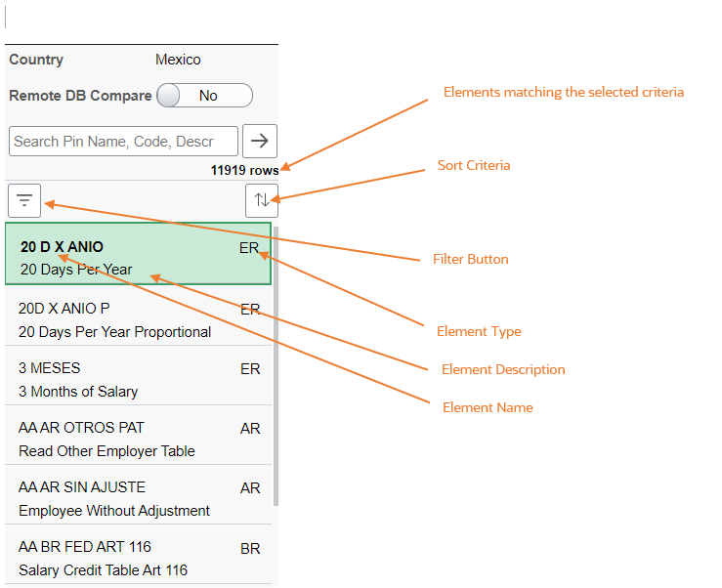Click the 20 Days Per Year description
722x588 pixels.
(x=75, y=270)
